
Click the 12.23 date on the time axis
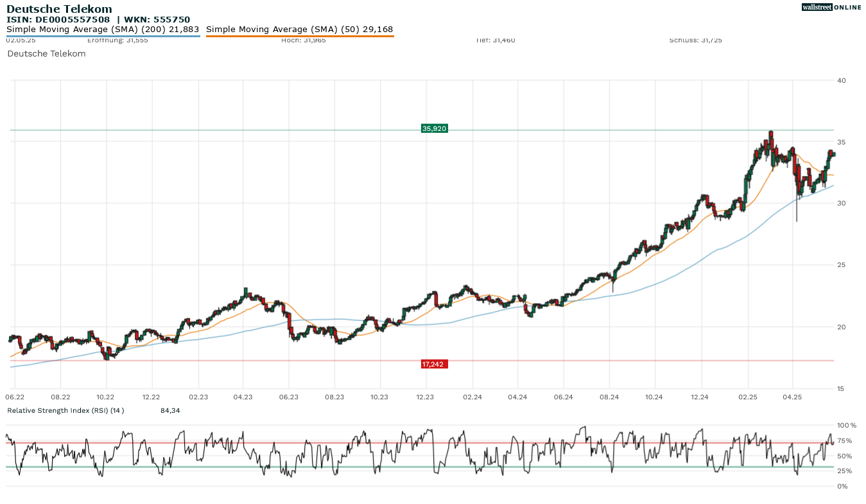pyautogui.click(x=425, y=397)
